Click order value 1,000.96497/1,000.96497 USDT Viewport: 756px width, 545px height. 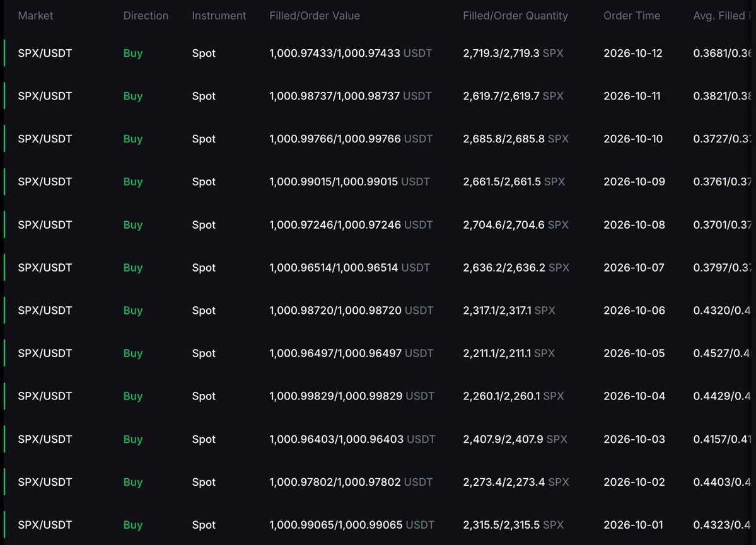tap(351, 353)
